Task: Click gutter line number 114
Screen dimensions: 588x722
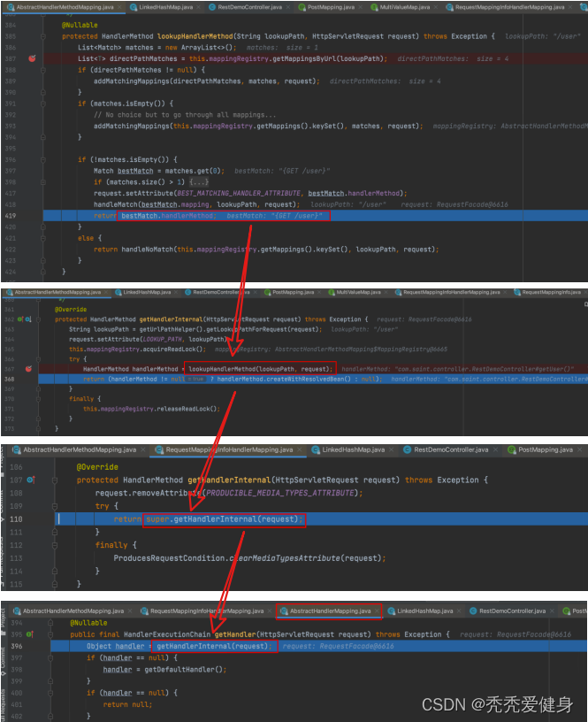Action: (x=16, y=572)
